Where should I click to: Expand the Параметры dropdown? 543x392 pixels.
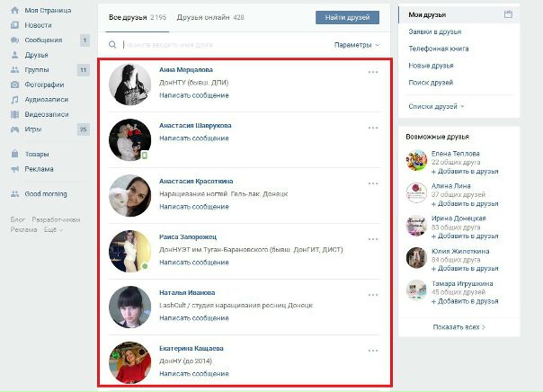point(357,45)
